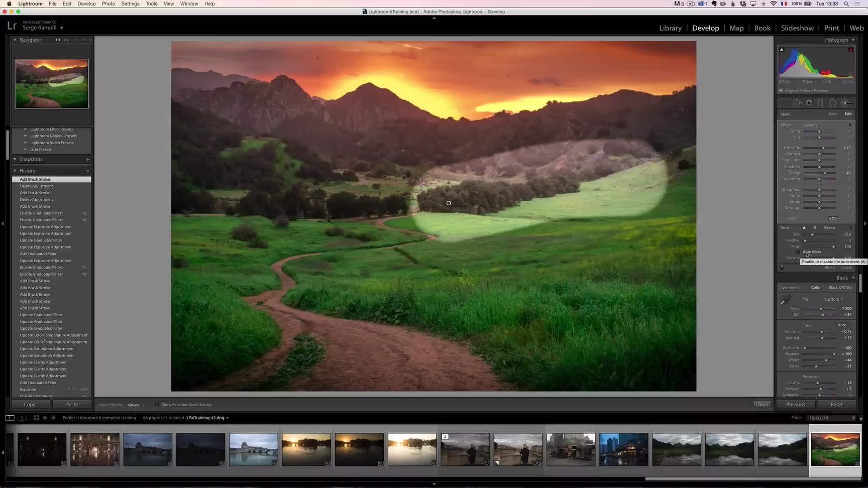Select brush B
868x488 pixels.
tap(815, 228)
